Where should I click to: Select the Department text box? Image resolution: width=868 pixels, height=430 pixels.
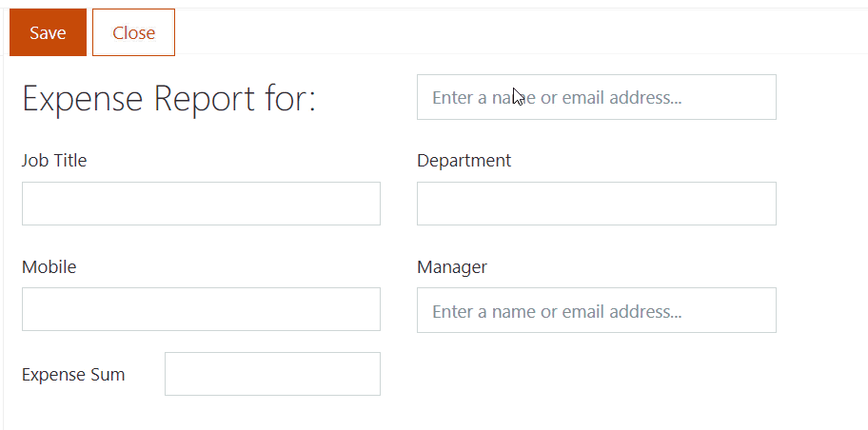(x=596, y=204)
